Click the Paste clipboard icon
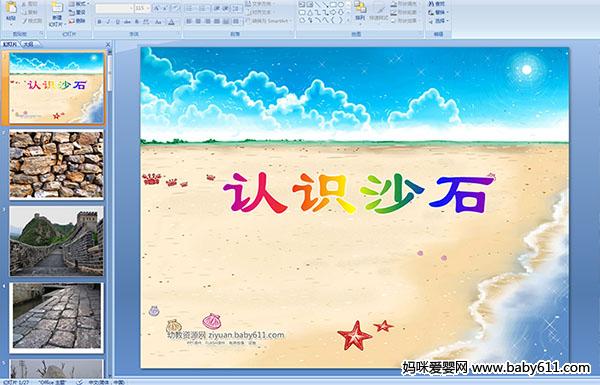The height and width of the screenshot is (385, 600). 11,11
